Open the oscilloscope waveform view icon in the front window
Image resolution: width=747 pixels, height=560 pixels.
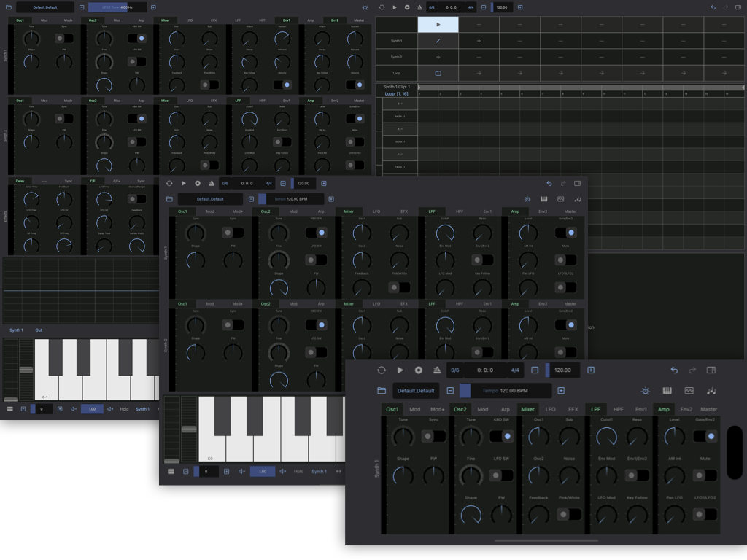689,390
